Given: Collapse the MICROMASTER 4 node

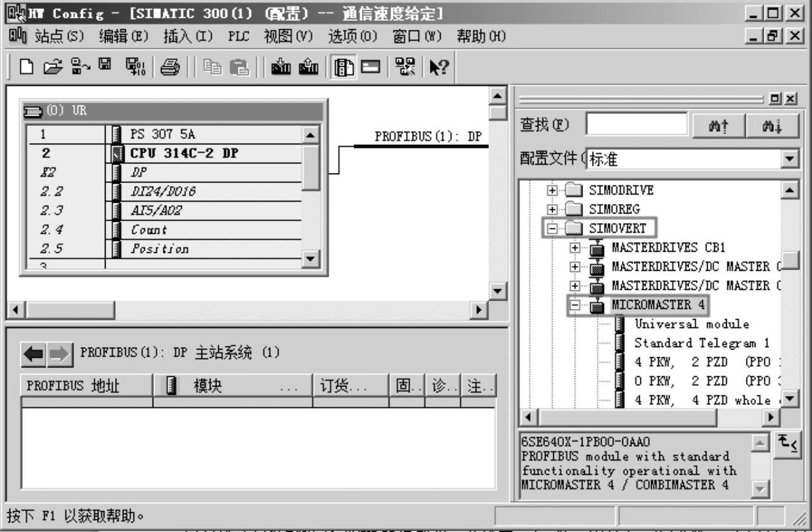Looking at the screenshot, I should pos(575,305).
